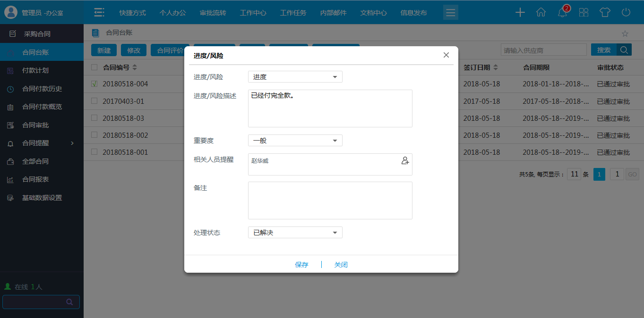
Task: Click the shirt theme icon
Action: (x=605, y=12)
